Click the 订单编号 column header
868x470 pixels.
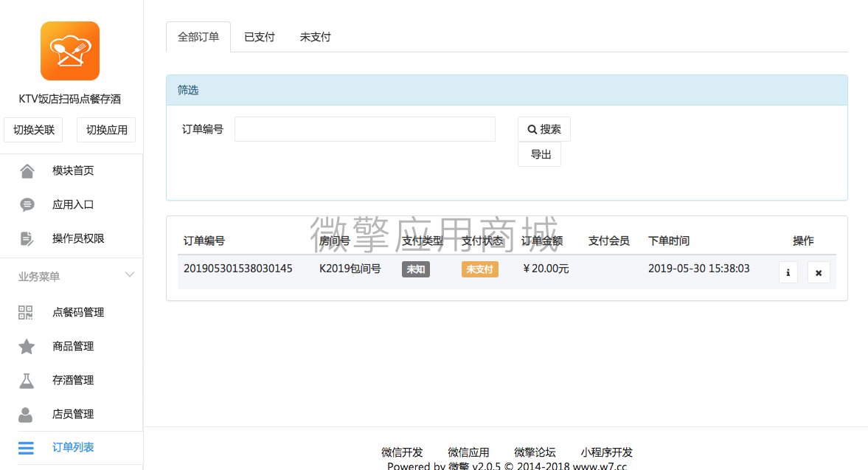pos(204,241)
